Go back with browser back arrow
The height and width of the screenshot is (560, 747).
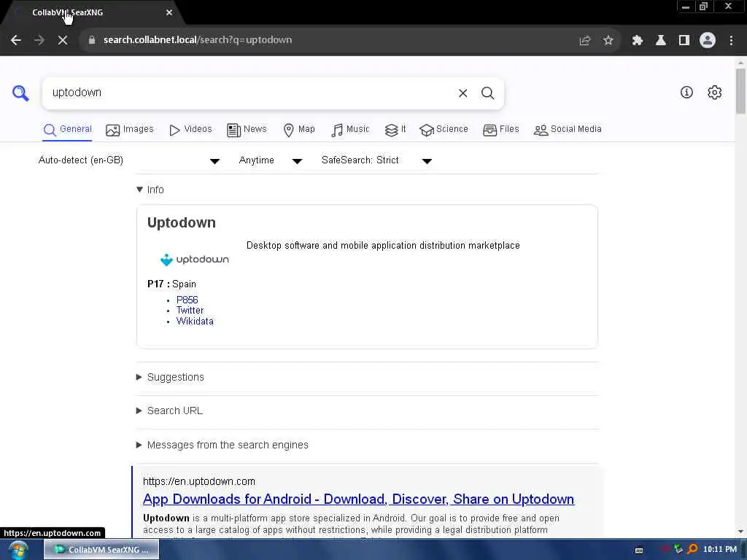16,40
